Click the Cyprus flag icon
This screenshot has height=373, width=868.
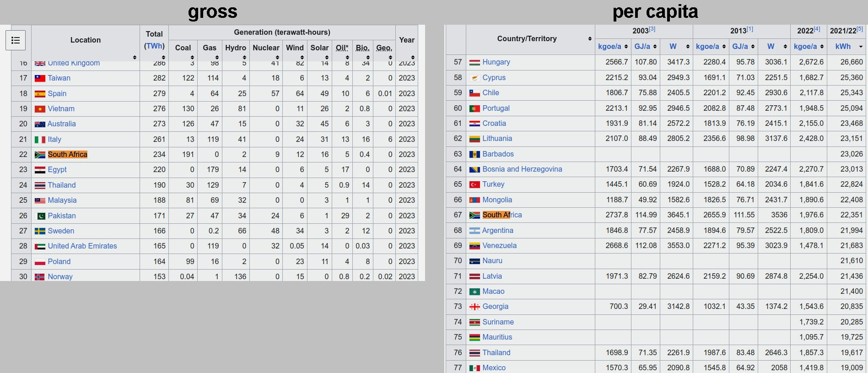click(x=474, y=78)
